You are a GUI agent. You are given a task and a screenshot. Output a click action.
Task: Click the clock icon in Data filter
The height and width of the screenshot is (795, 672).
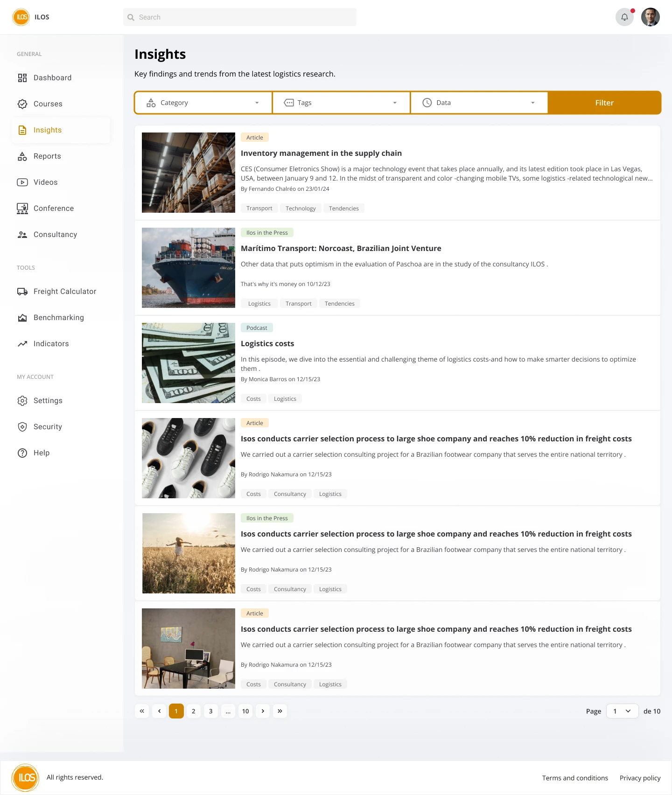point(427,103)
